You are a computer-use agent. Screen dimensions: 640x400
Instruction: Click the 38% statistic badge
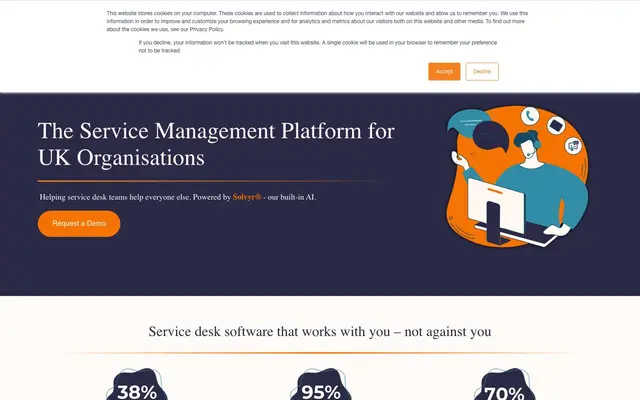137,384
